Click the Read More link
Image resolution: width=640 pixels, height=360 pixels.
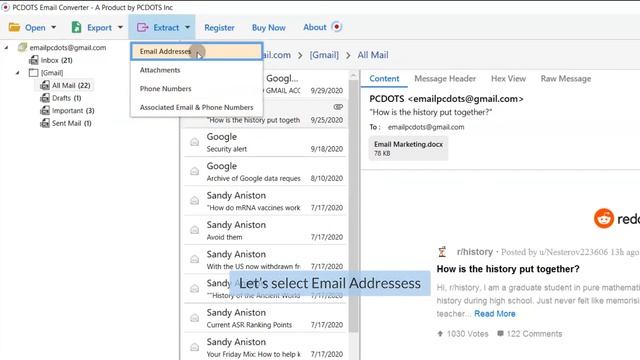(x=495, y=313)
